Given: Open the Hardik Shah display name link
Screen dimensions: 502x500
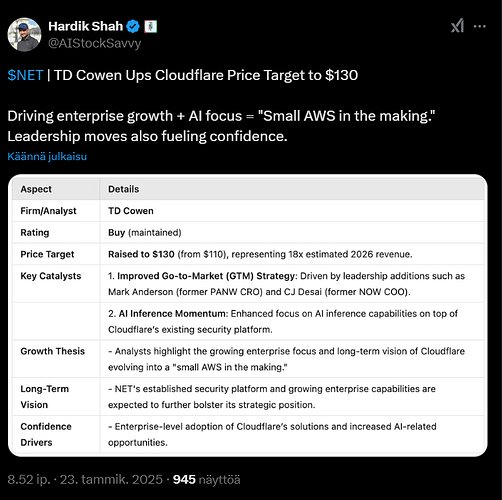Looking at the screenshot, I should 85,26.
